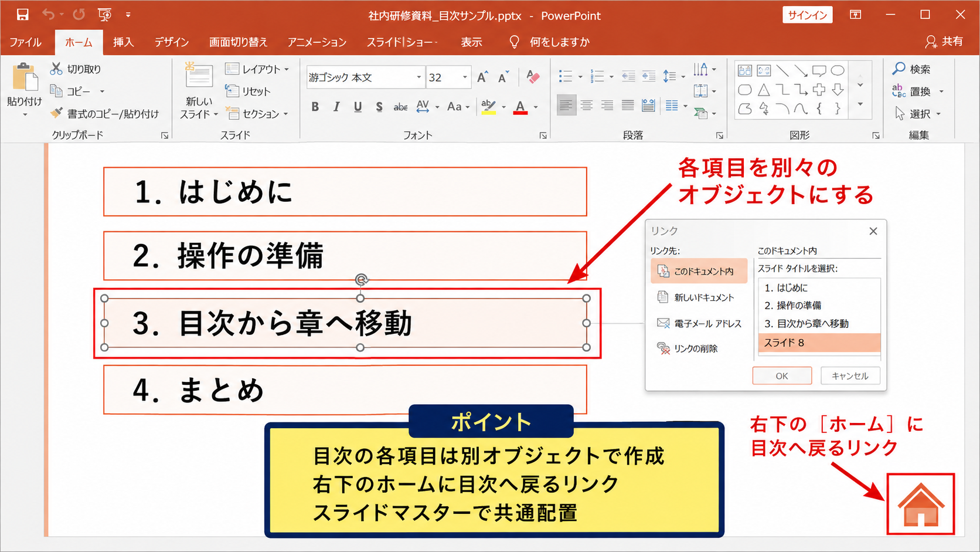Viewport: 980px width, 552px height.
Task: Save the presentation with the floppy disk icon
Action: pyautogui.click(x=22, y=15)
